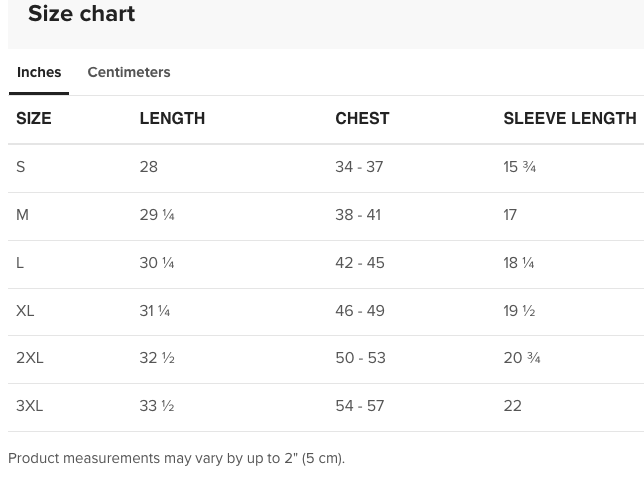Switch to the Inches tab
The height and width of the screenshot is (478, 644).
[39, 72]
